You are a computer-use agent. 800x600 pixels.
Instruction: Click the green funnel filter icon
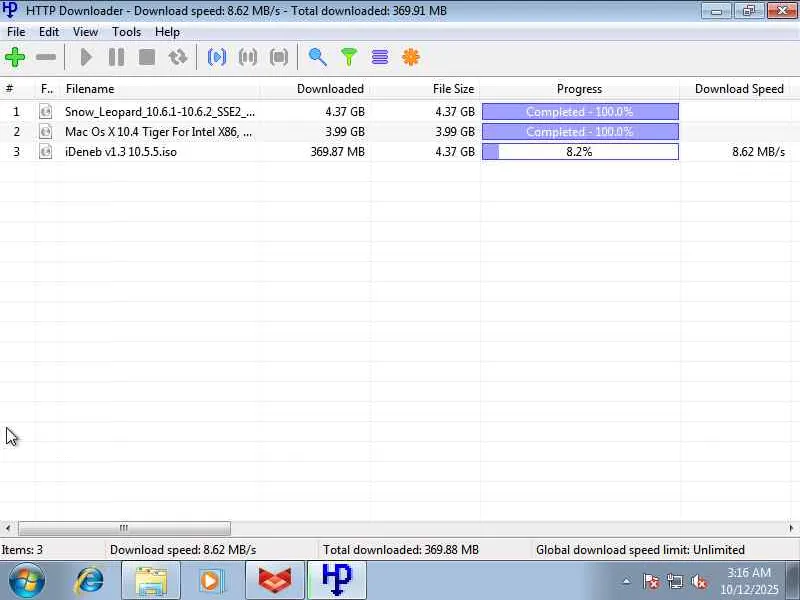[349, 57]
